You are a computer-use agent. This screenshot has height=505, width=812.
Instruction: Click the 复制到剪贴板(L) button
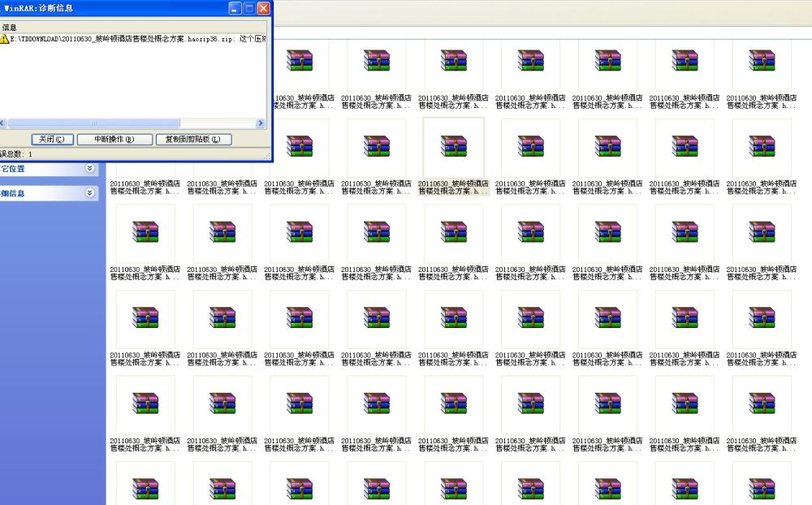[x=193, y=140]
